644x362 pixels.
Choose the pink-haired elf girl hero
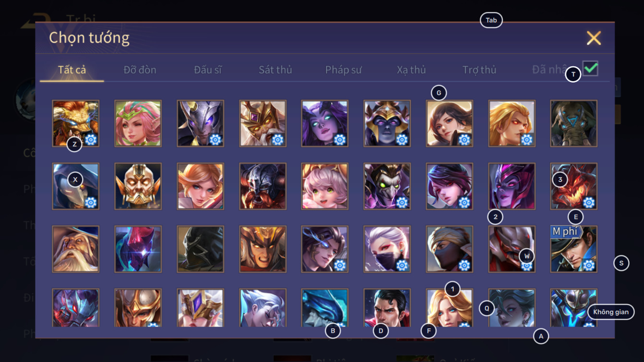coord(138,123)
